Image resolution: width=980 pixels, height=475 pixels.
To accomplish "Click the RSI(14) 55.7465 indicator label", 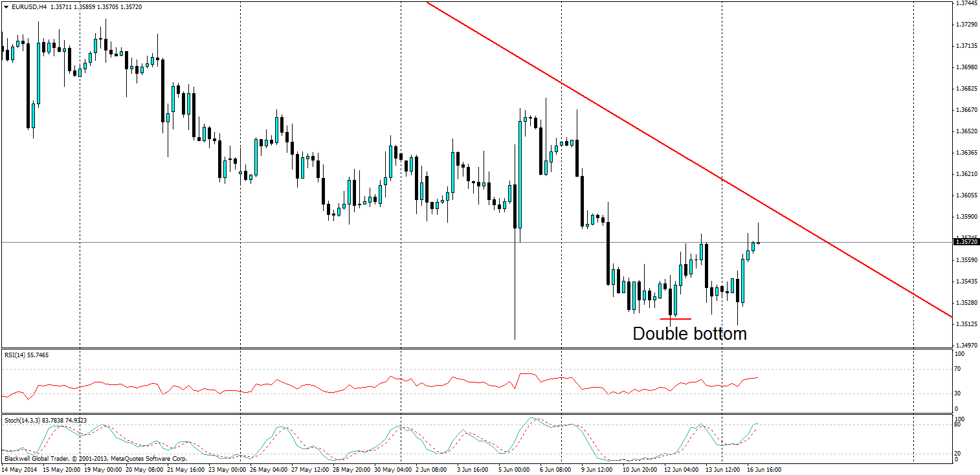I will tap(27, 355).
